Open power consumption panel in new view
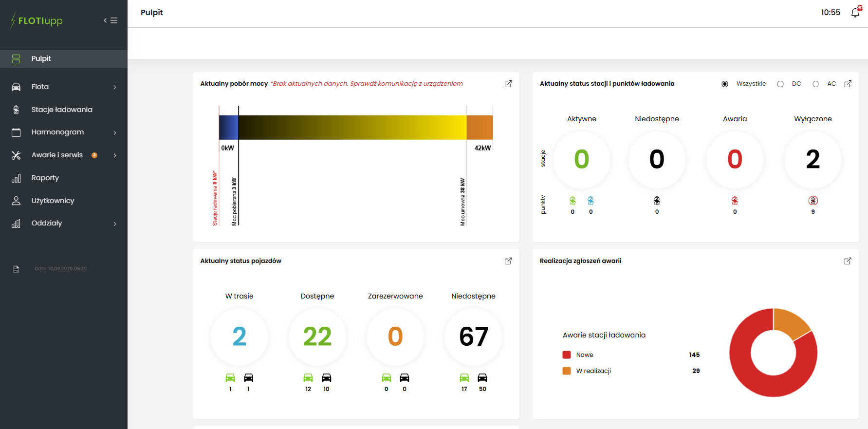Image resolution: width=868 pixels, height=429 pixels. pos(508,84)
